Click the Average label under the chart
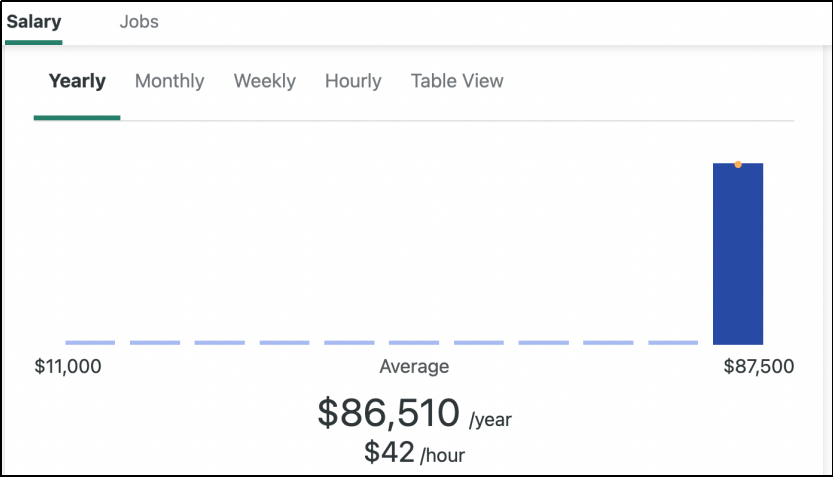 [414, 367]
